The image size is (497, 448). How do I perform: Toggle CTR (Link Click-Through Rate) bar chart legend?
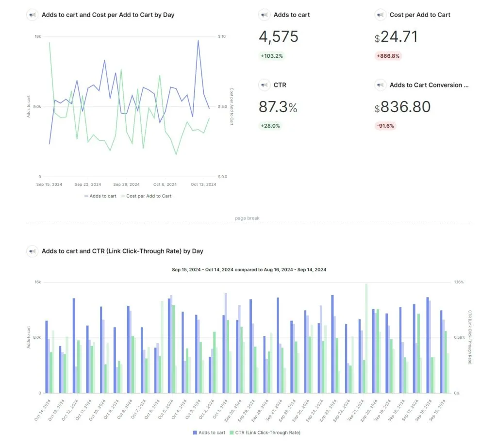tap(265, 432)
